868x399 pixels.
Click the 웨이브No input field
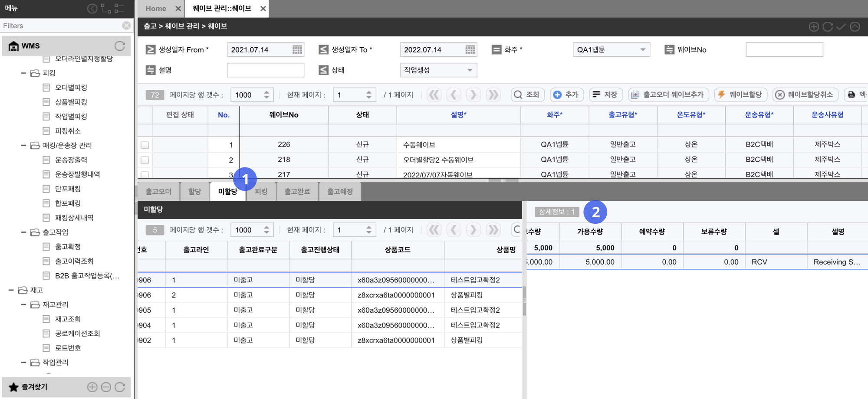click(x=784, y=50)
